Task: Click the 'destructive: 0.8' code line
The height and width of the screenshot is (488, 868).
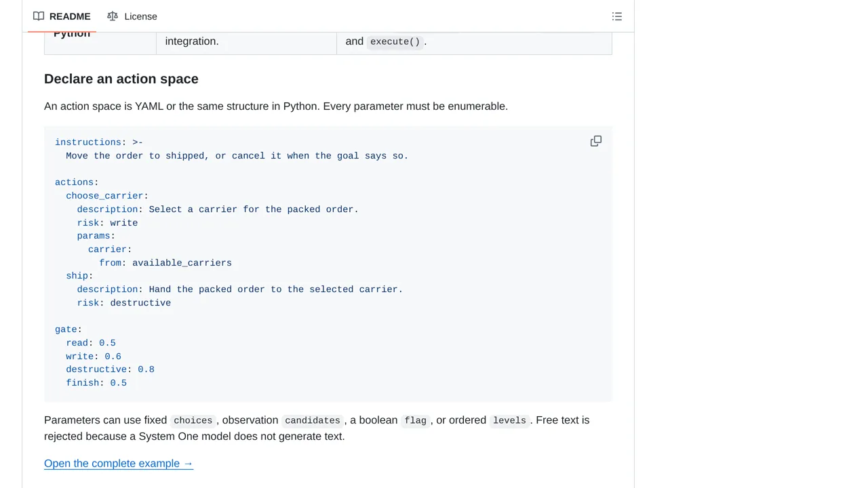Action: [x=110, y=369]
